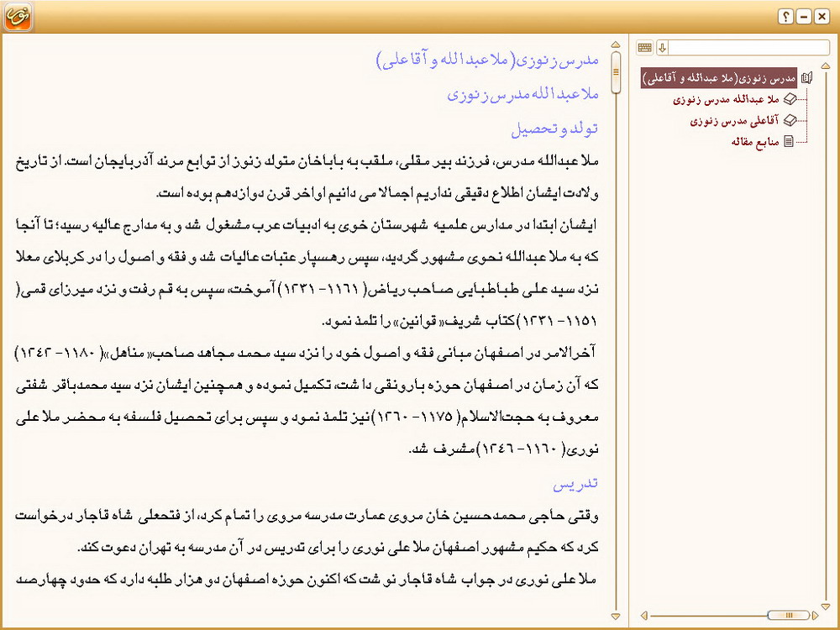Select tree root مدرس زنوزی(ملا عبدالله و آقاعلی)

(718, 78)
